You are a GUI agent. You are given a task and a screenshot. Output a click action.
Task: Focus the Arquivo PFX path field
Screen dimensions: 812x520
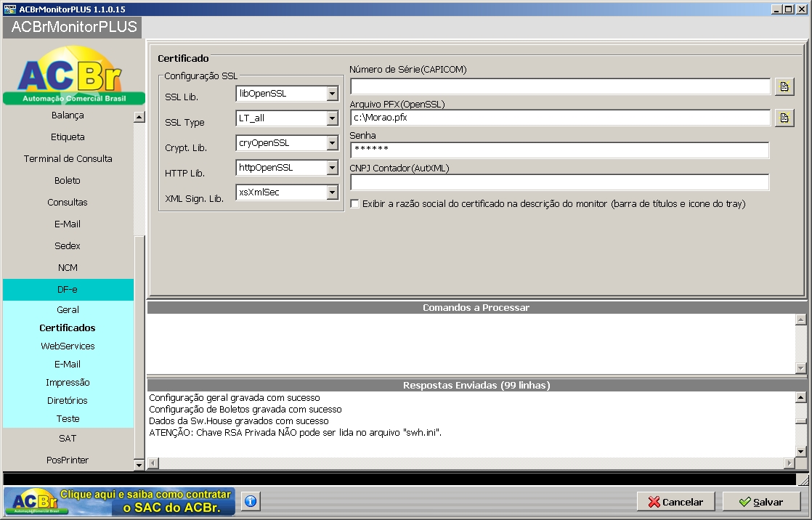tap(560, 118)
